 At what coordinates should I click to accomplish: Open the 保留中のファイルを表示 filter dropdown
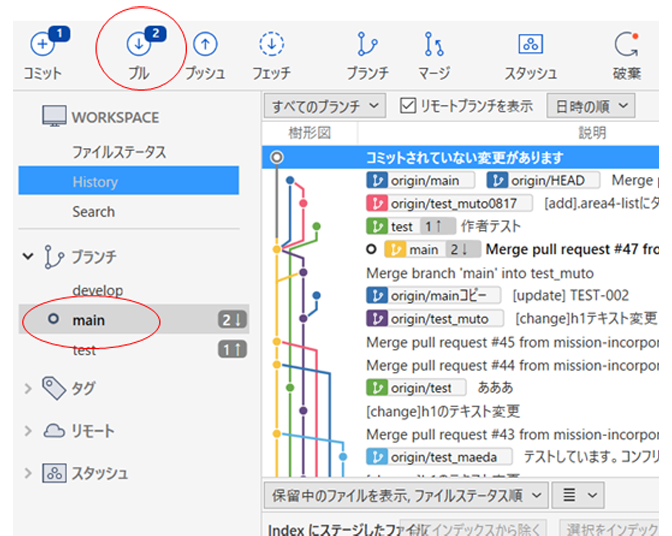tap(409, 494)
